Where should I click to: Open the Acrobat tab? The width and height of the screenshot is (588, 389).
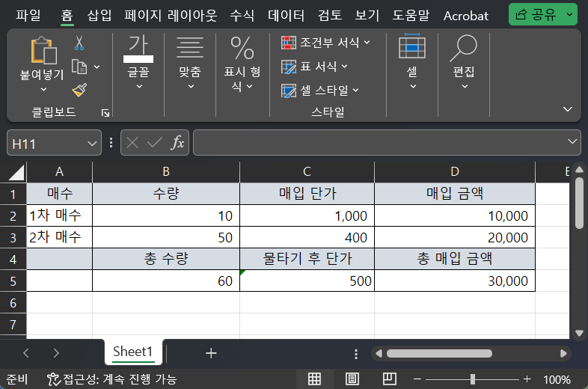(x=466, y=16)
